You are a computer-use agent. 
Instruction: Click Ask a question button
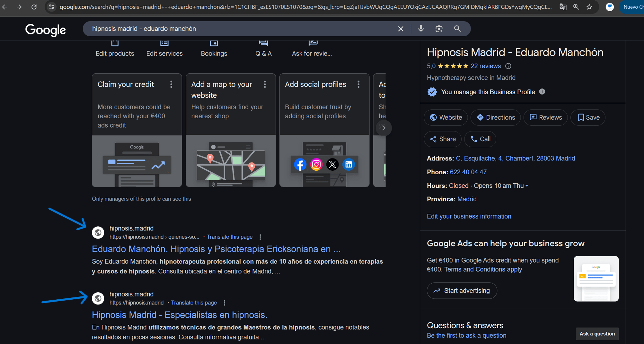(x=597, y=334)
